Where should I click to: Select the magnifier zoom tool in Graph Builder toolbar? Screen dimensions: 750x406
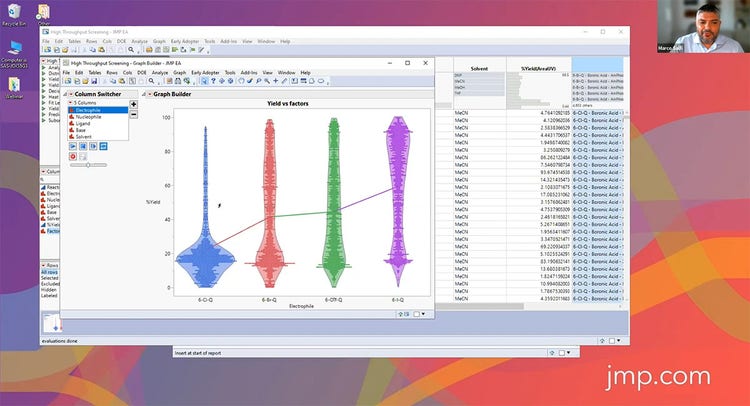[267, 81]
